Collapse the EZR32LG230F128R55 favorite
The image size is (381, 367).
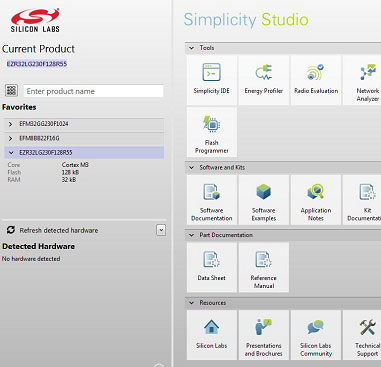[11, 153]
